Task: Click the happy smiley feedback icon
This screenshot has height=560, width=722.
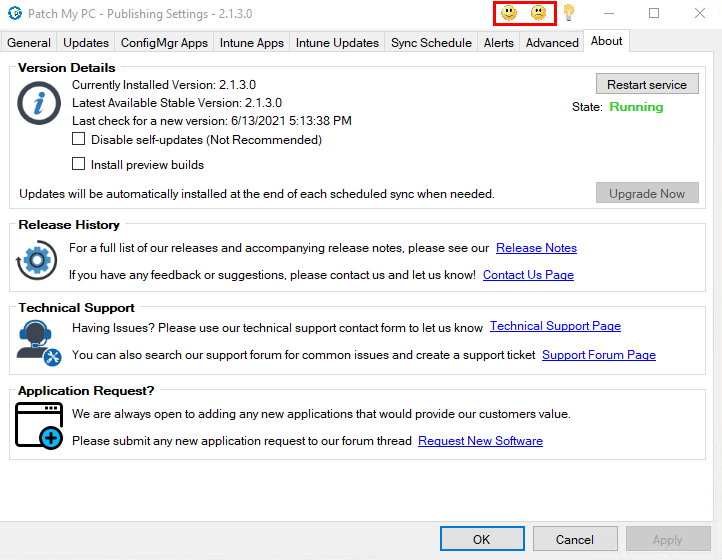Action: (509, 13)
